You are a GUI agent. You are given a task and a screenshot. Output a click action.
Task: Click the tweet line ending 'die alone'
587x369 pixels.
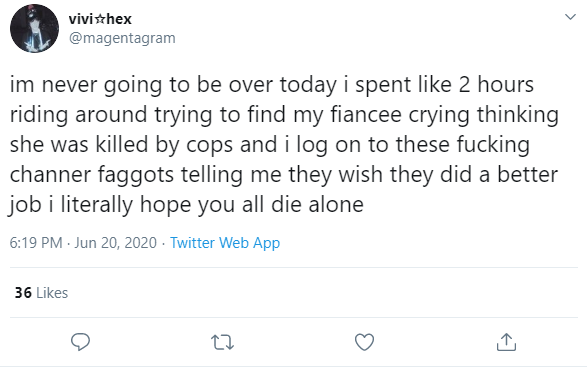pos(186,204)
